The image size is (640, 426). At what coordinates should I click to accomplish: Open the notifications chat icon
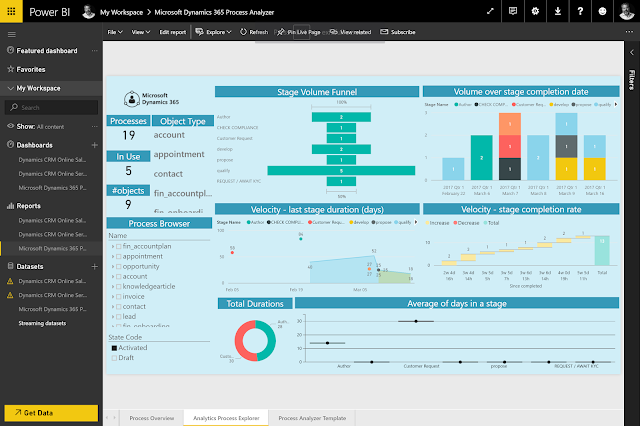pos(513,11)
